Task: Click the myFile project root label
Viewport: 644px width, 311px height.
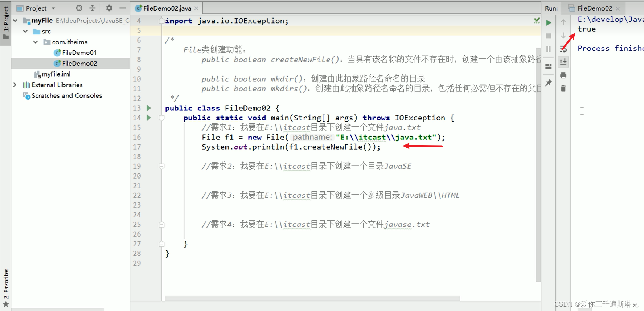Action: (x=42, y=21)
